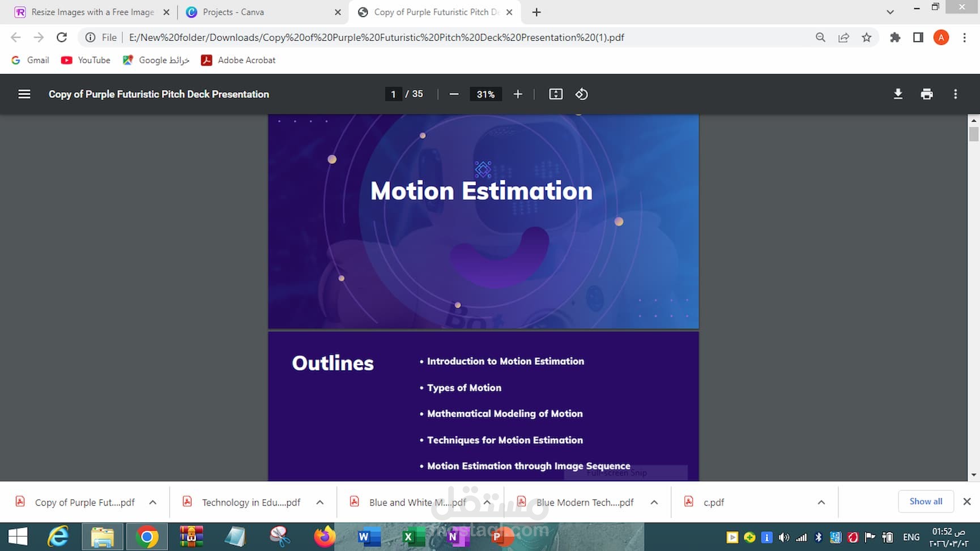This screenshot has height=551, width=980.
Task: Open the PDF document outline menu
Action: coord(24,94)
